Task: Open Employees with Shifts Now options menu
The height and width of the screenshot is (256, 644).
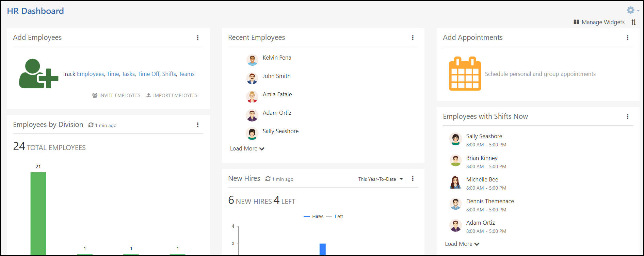Action: pos(628,116)
